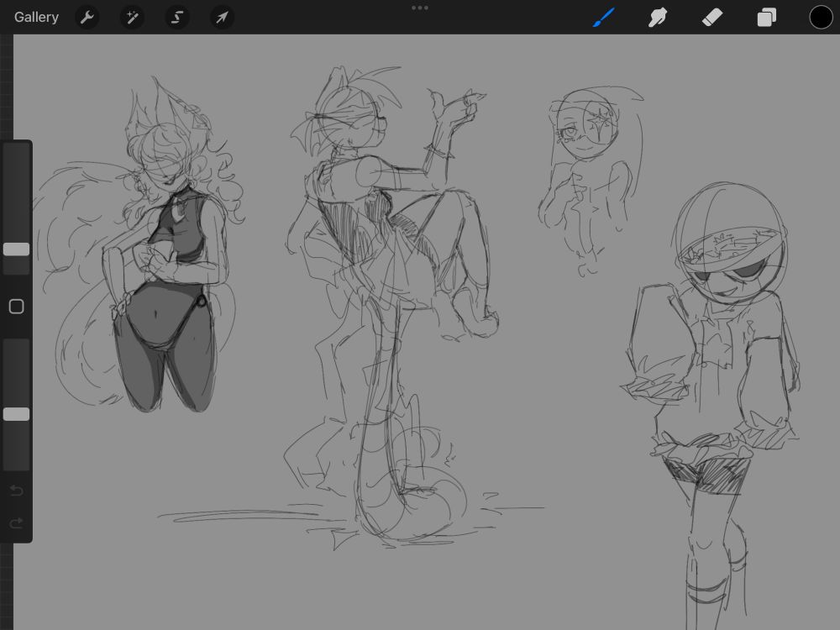Click the brush opacity slider handle
Screen dimensions: 840x630
16,414
